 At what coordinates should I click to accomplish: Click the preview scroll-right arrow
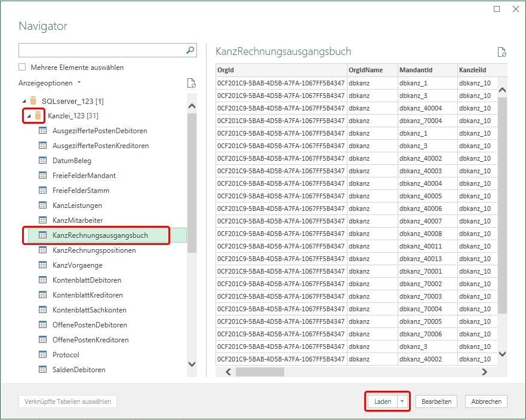(x=484, y=372)
